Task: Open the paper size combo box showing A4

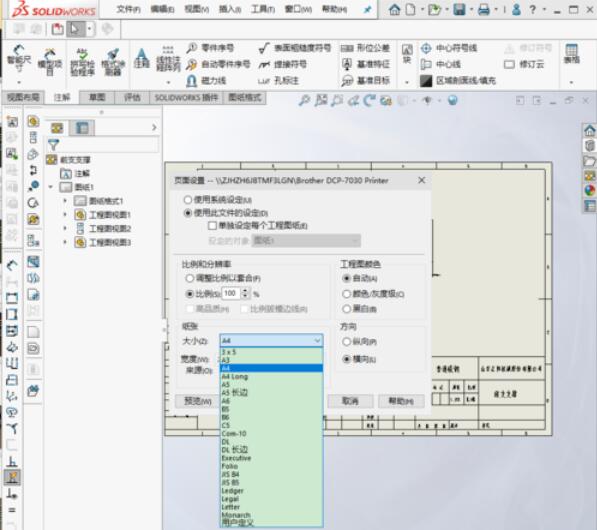Action: pos(271,340)
